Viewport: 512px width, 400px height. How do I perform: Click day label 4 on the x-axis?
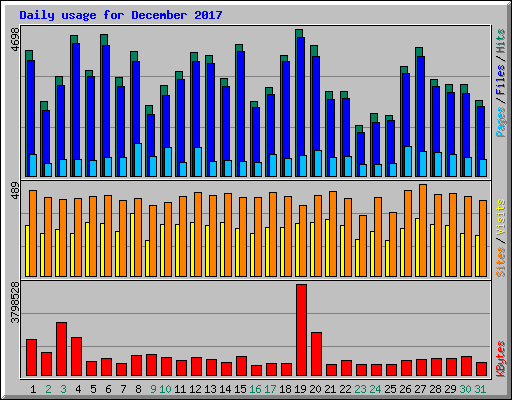pyautogui.click(x=78, y=389)
